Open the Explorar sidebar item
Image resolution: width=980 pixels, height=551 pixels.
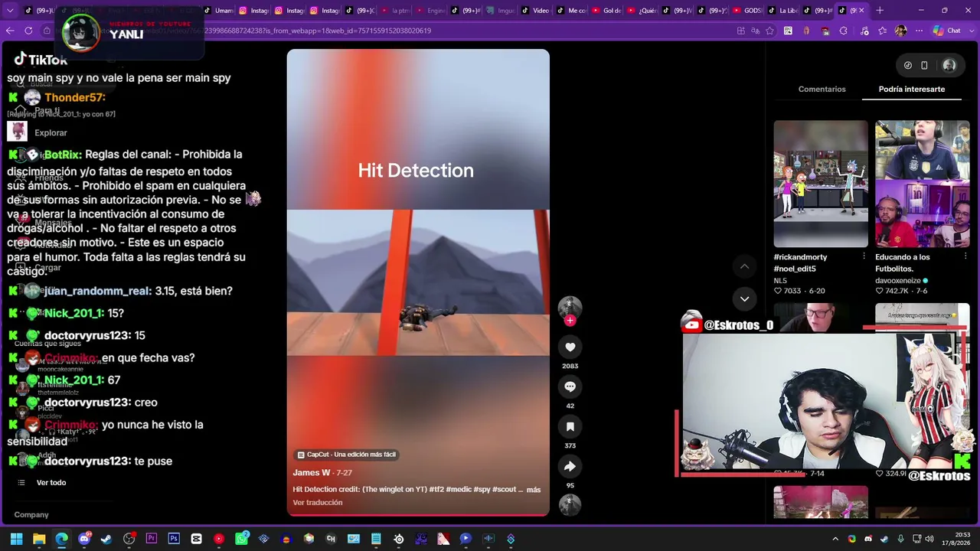pyautogui.click(x=51, y=133)
